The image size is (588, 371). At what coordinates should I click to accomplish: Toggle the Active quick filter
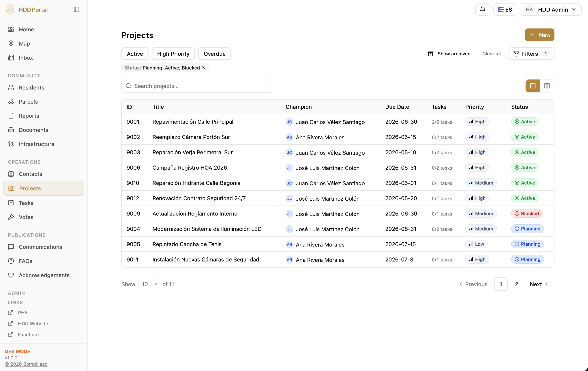pos(135,54)
